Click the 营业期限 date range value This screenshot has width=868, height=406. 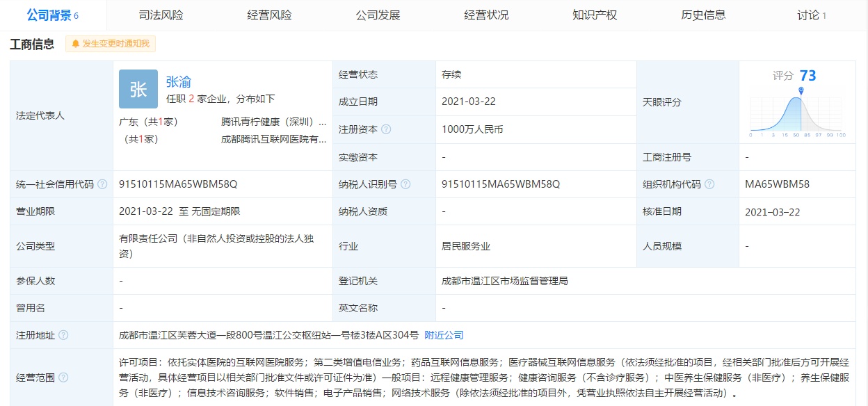pyautogui.click(x=179, y=211)
